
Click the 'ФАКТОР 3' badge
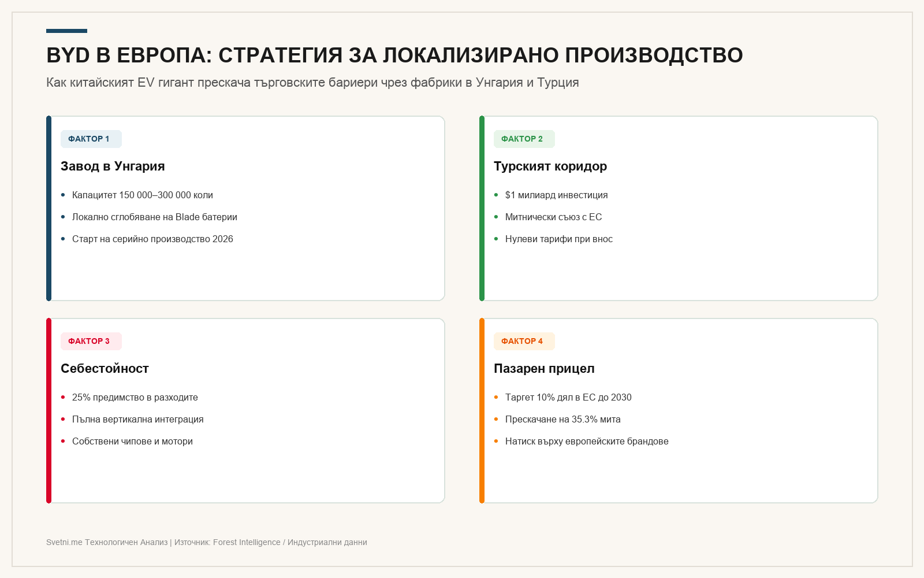(91, 341)
